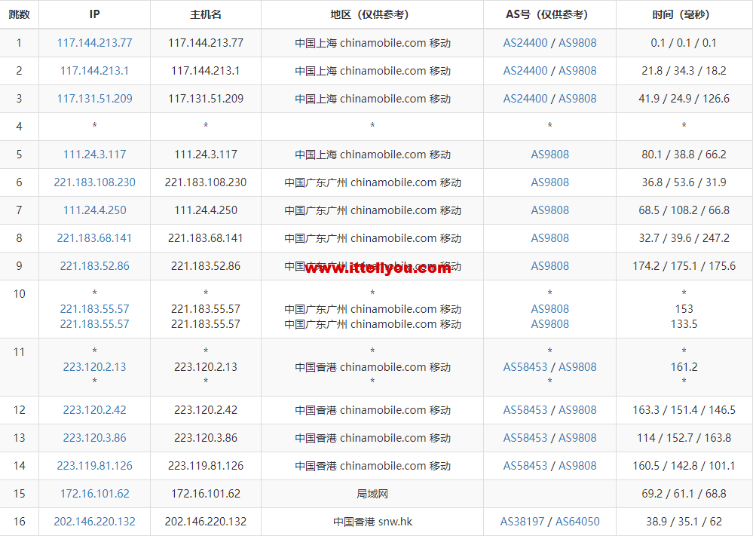This screenshot has height=539, width=756.
Task: Open the 117.144.213.77 IP link in hop 1
Action: pyautogui.click(x=94, y=43)
